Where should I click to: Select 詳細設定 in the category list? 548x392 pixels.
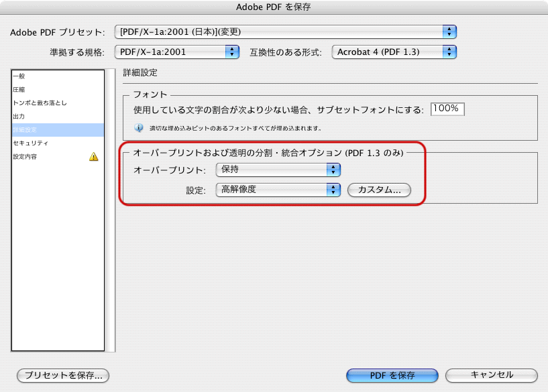[58, 130]
